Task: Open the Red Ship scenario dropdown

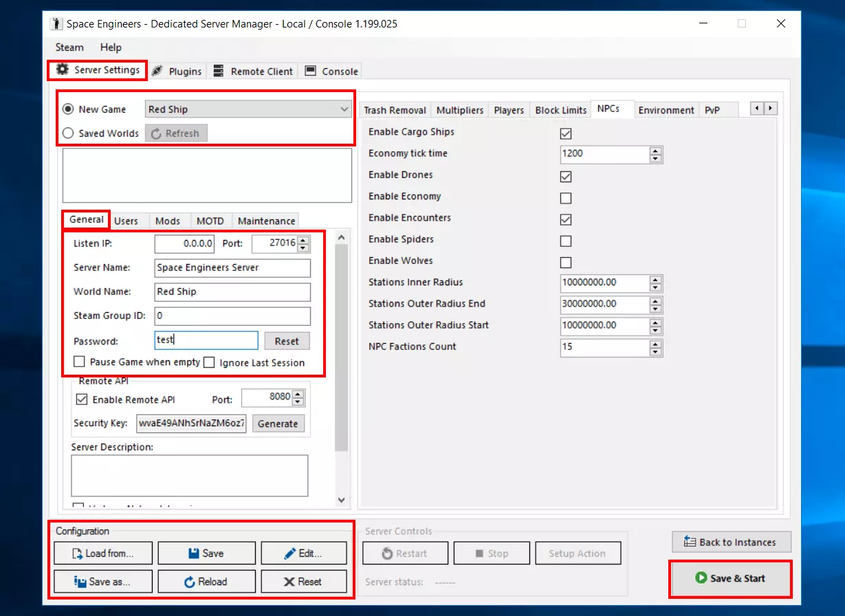Action: tap(248, 109)
